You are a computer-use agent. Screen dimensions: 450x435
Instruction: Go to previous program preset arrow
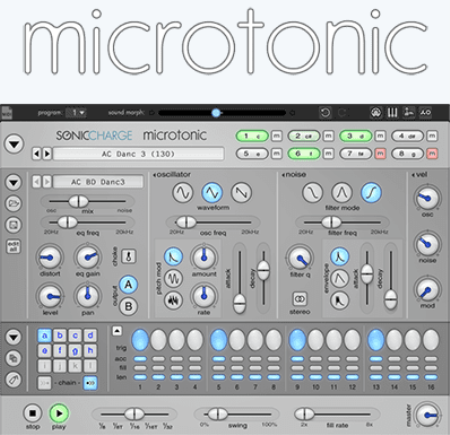(x=37, y=154)
